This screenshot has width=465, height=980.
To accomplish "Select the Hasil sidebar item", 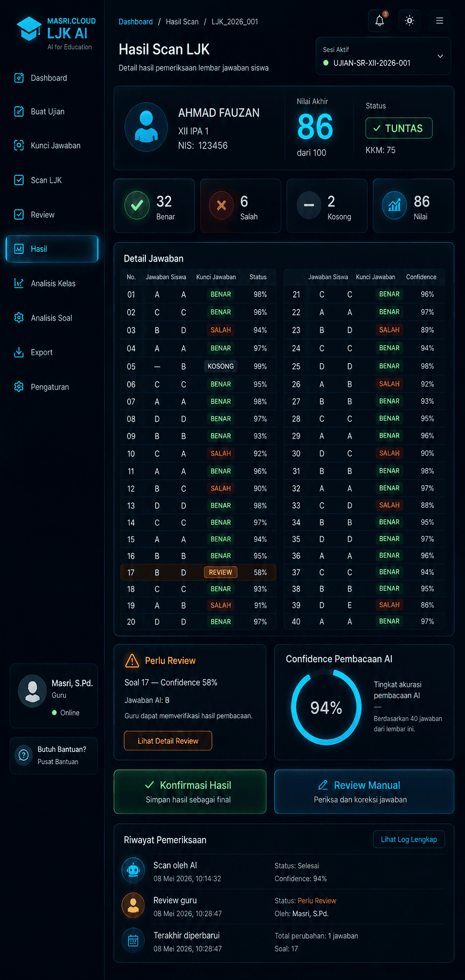I will 52,249.
